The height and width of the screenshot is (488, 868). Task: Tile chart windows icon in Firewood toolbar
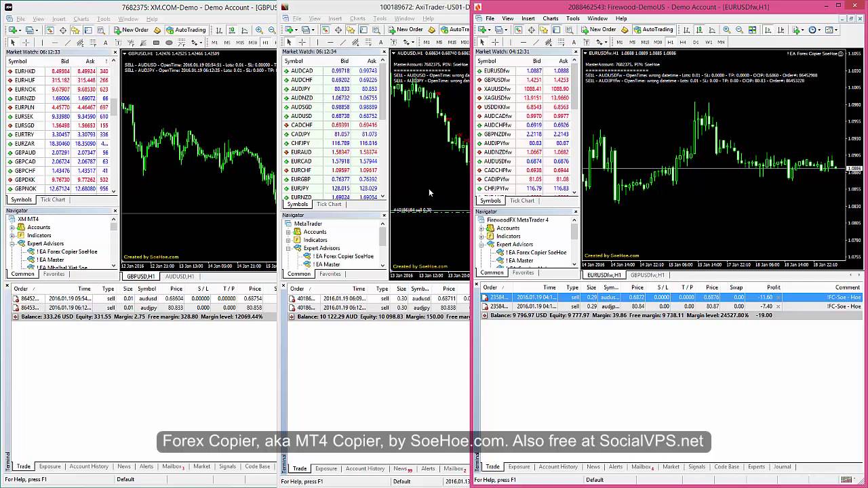[752, 30]
